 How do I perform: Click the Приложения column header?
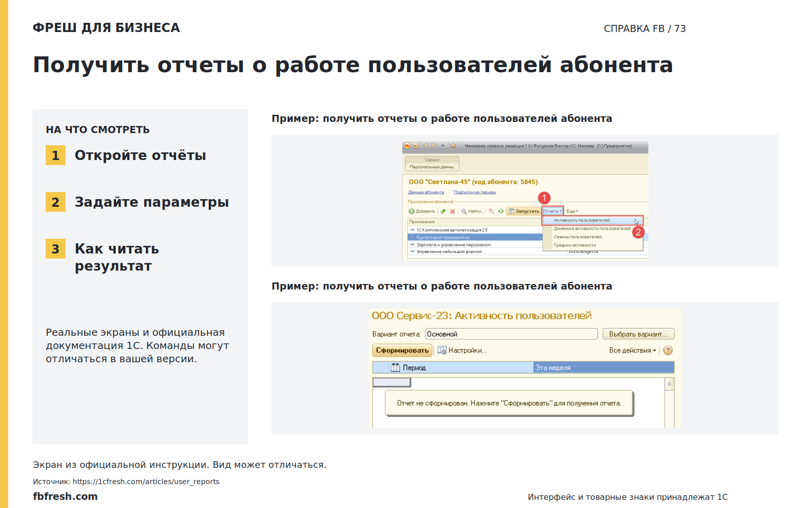coord(476,222)
